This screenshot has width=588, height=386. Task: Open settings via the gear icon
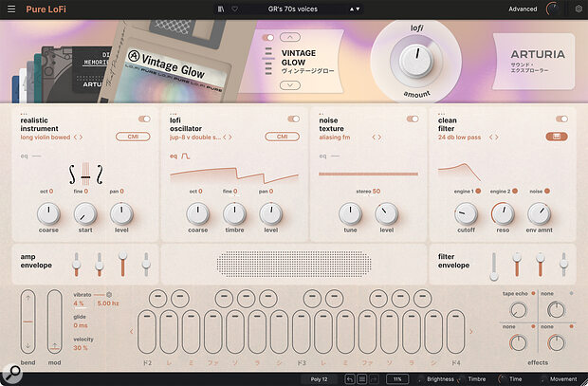point(579,9)
